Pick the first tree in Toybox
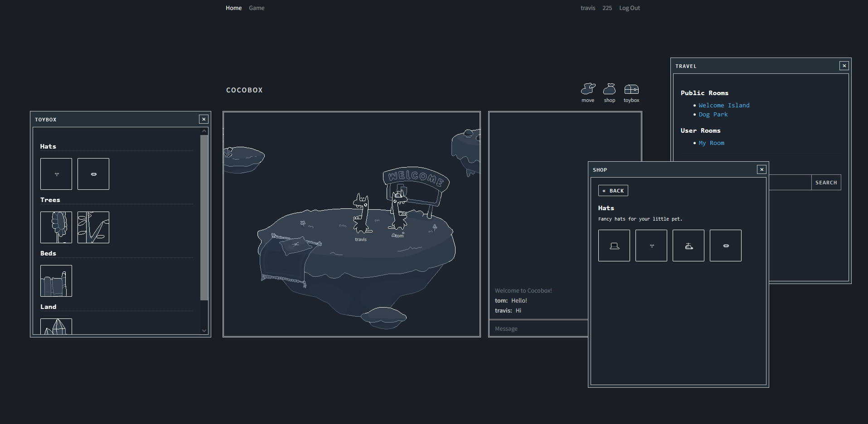The width and height of the screenshot is (868, 424). (x=56, y=227)
